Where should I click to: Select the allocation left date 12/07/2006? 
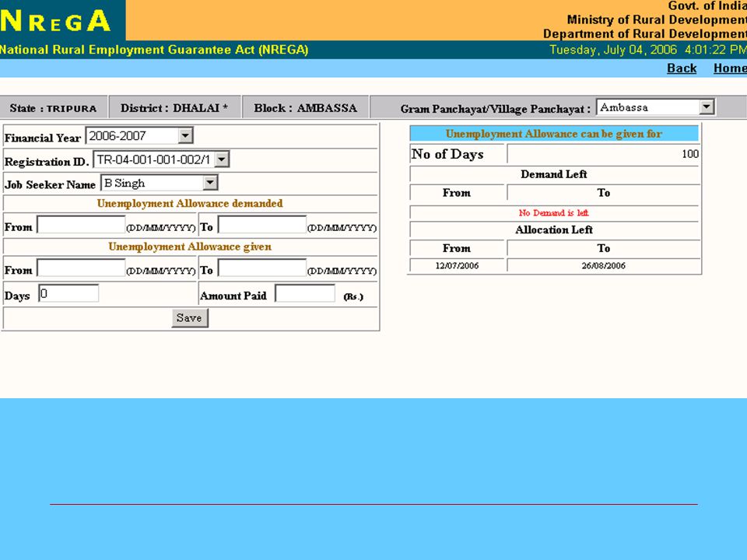pyautogui.click(x=457, y=266)
